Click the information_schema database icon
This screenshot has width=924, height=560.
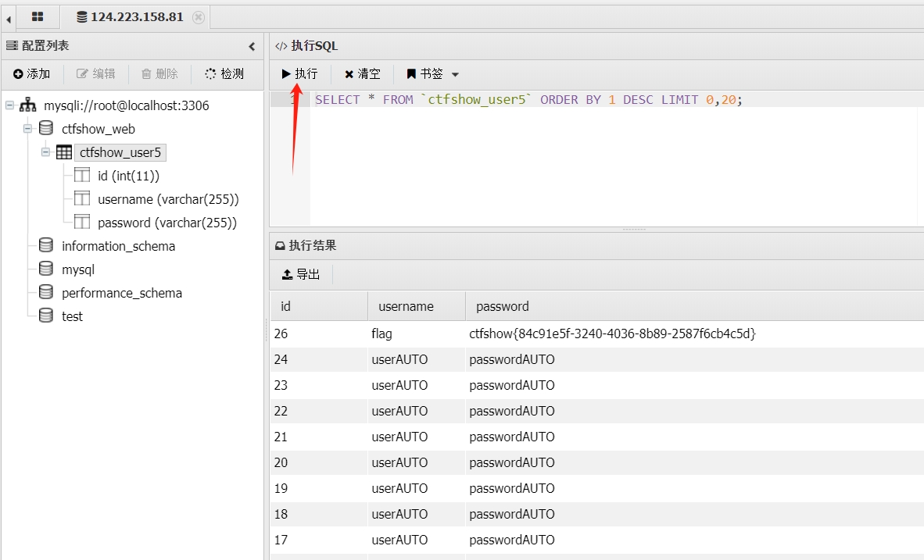coord(46,245)
